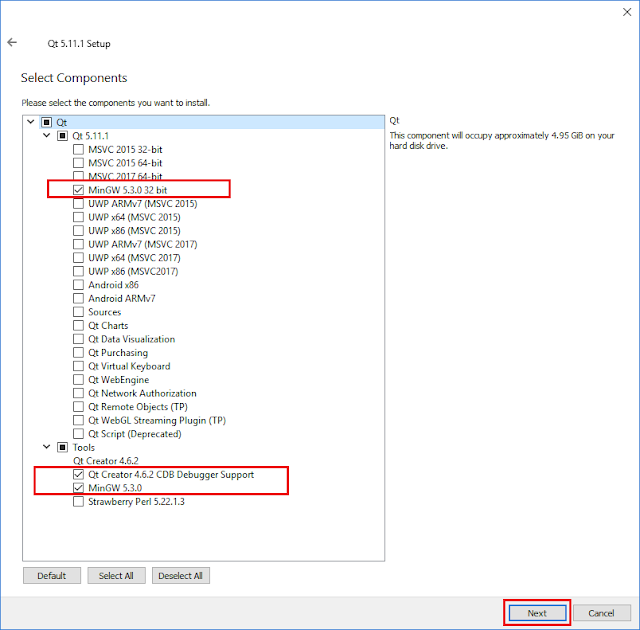This screenshot has width=640, height=630.
Task: Check UWP ARMv7 (MSVC 2017)
Action: 78,244
